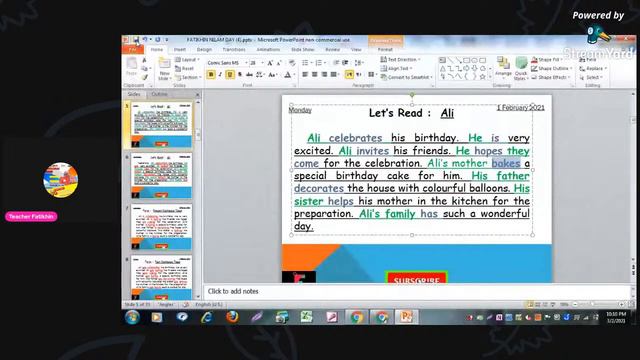Click the Replace button in Editing group
640x360 pixels.
click(x=594, y=69)
